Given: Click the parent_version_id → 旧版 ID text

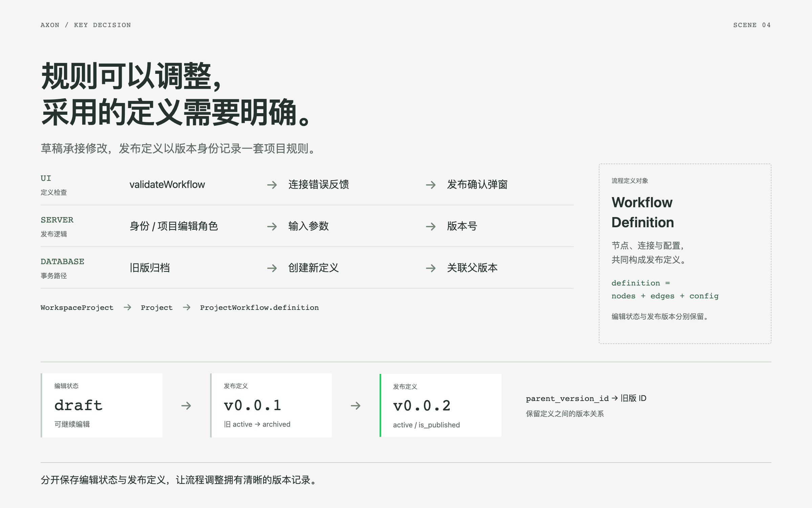Looking at the screenshot, I should pyautogui.click(x=586, y=398).
